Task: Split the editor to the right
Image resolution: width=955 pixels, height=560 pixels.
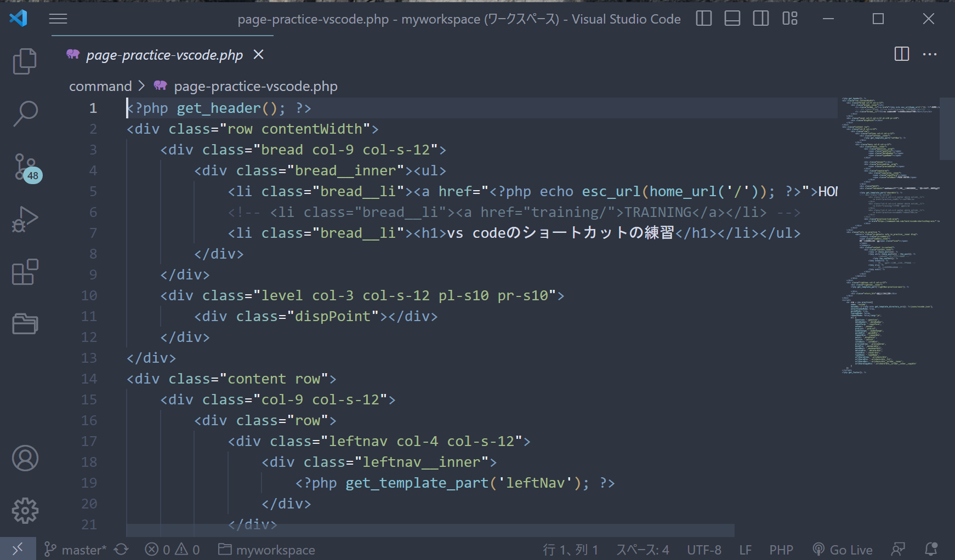Action: 901,54
